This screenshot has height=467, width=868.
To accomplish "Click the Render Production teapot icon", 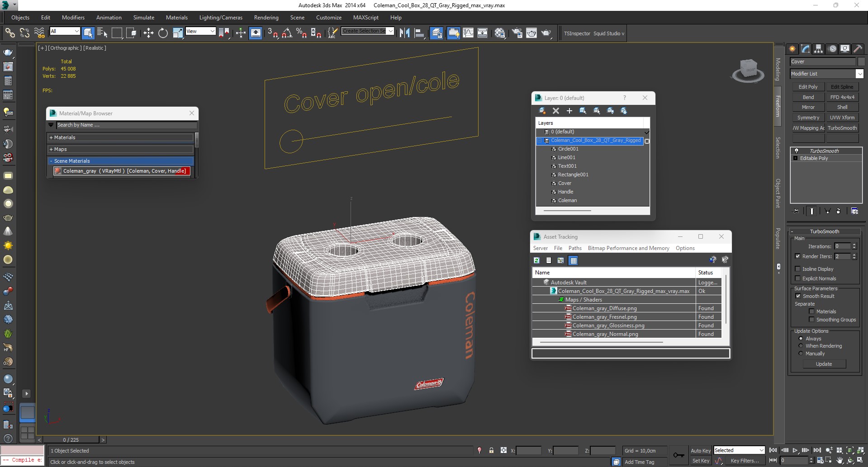I will tap(546, 33).
